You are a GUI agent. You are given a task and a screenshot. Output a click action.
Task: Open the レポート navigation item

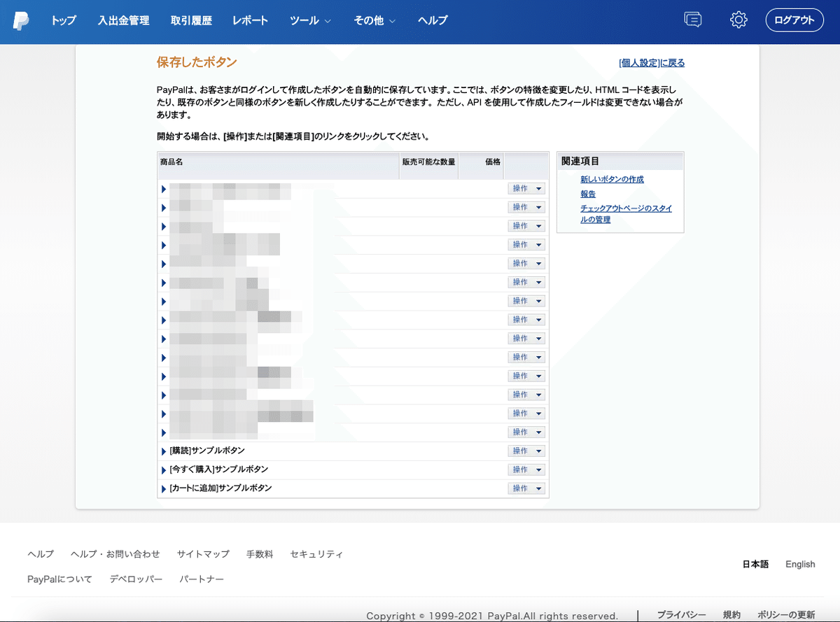251,21
